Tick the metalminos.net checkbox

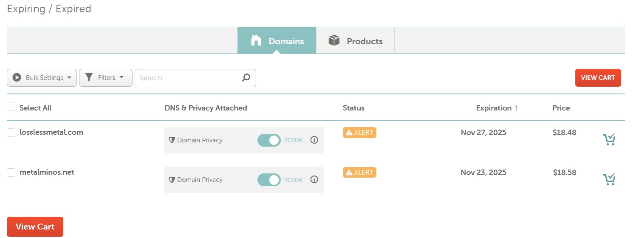click(x=11, y=173)
